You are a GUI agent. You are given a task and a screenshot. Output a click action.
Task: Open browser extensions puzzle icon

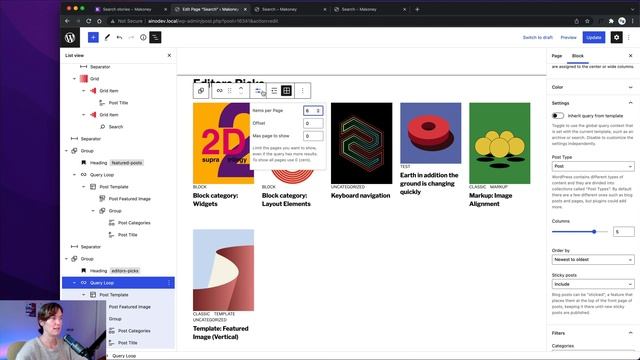tap(611, 21)
